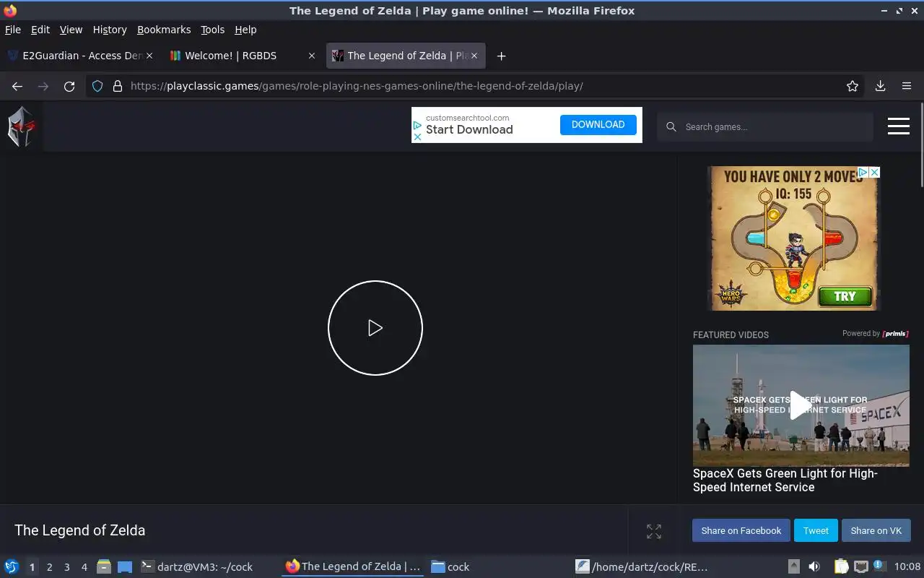Click the search magnifier icon
The height and width of the screenshot is (578, 924).
(x=671, y=126)
